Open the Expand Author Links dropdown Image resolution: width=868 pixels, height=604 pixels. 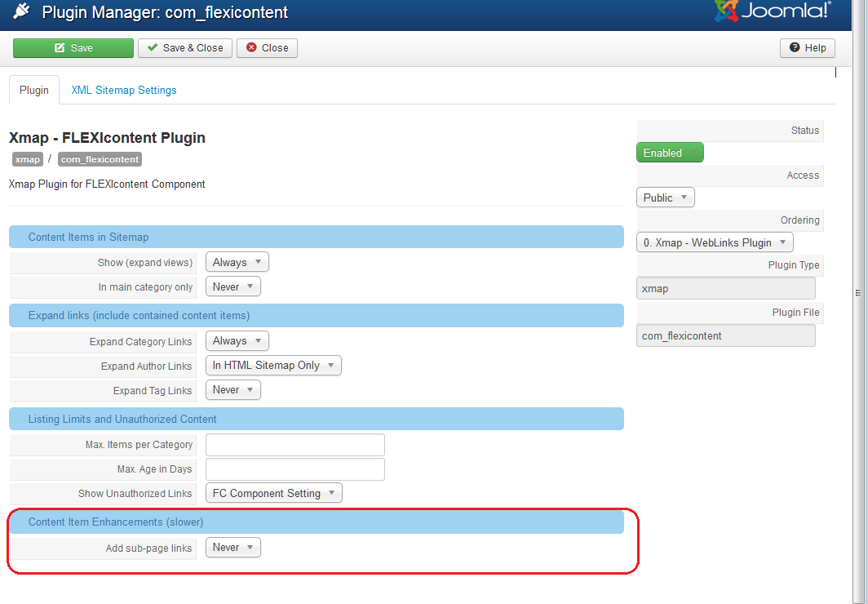click(273, 366)
